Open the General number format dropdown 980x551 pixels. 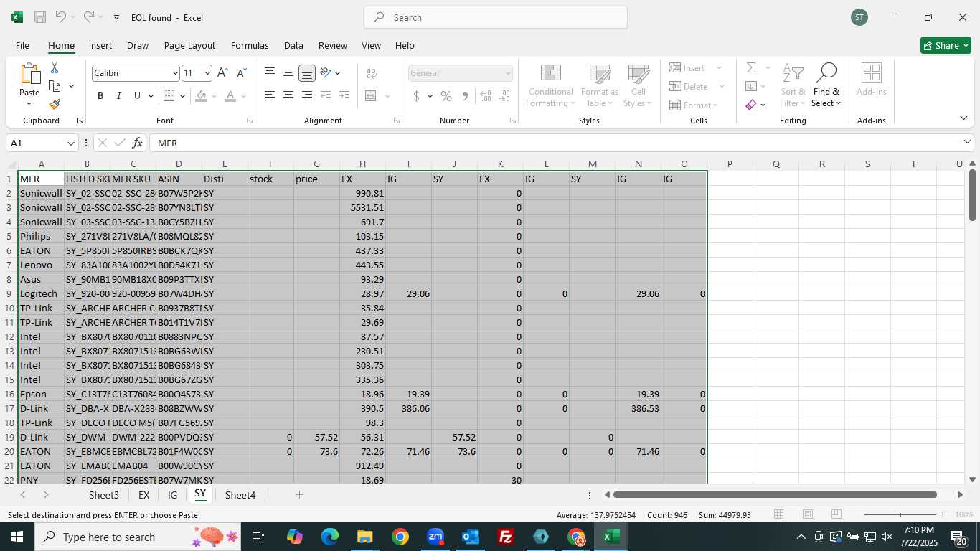point(508,73)
